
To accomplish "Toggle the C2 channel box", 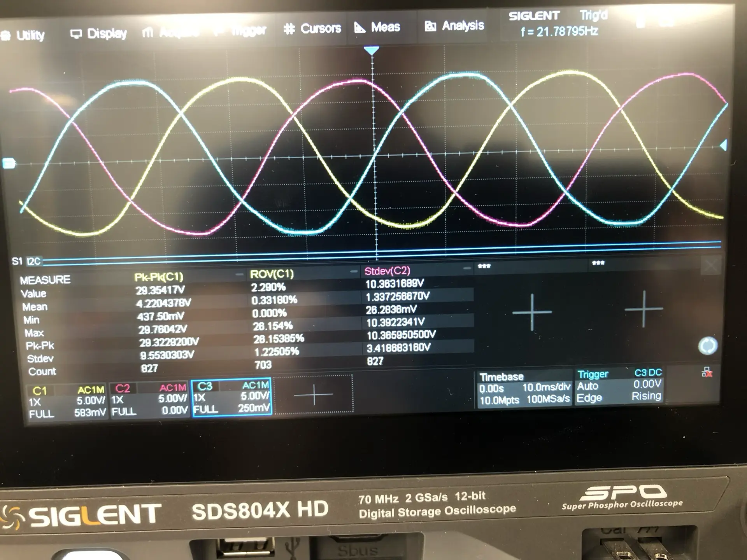I will coord(149,399).
